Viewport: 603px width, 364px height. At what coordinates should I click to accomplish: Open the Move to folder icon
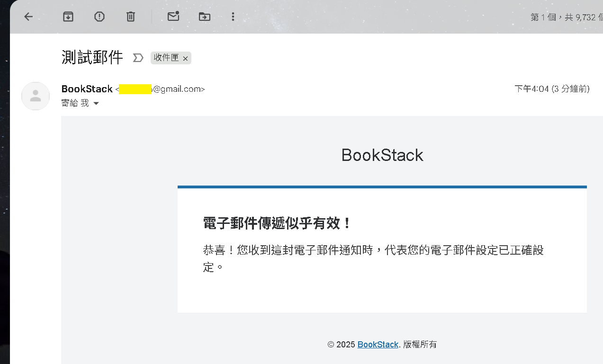coord(204,17)
